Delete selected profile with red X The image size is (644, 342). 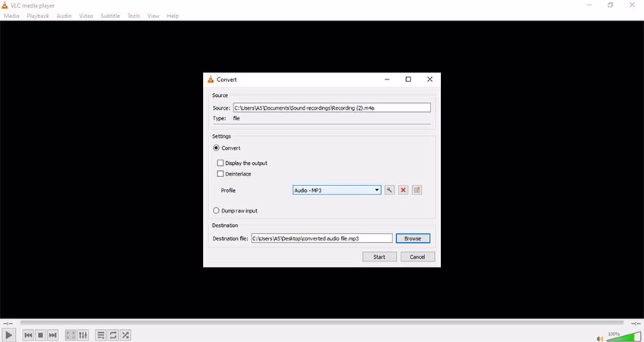pyautogui.click(x=403, y=190)
